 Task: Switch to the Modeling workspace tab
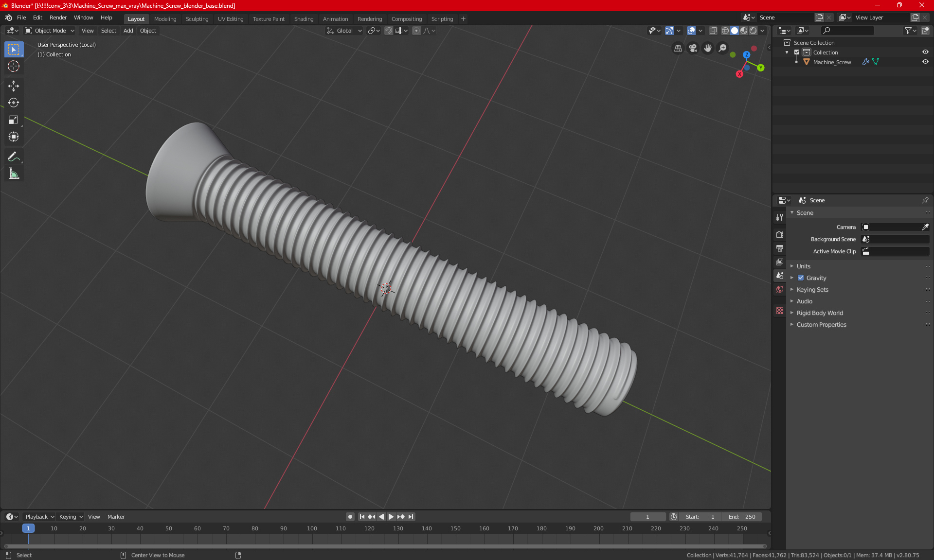coord(165,19)
